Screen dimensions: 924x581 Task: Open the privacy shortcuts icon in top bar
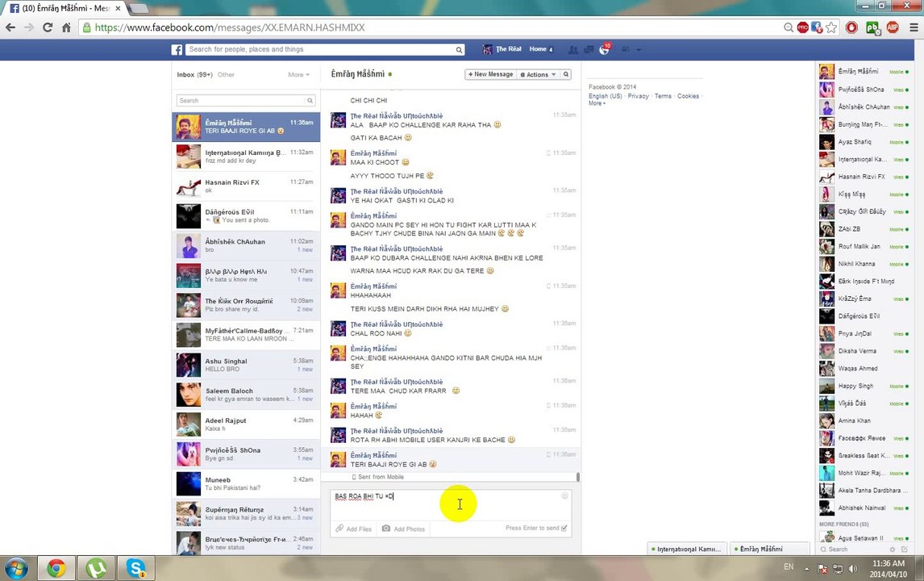click(626, 49)
